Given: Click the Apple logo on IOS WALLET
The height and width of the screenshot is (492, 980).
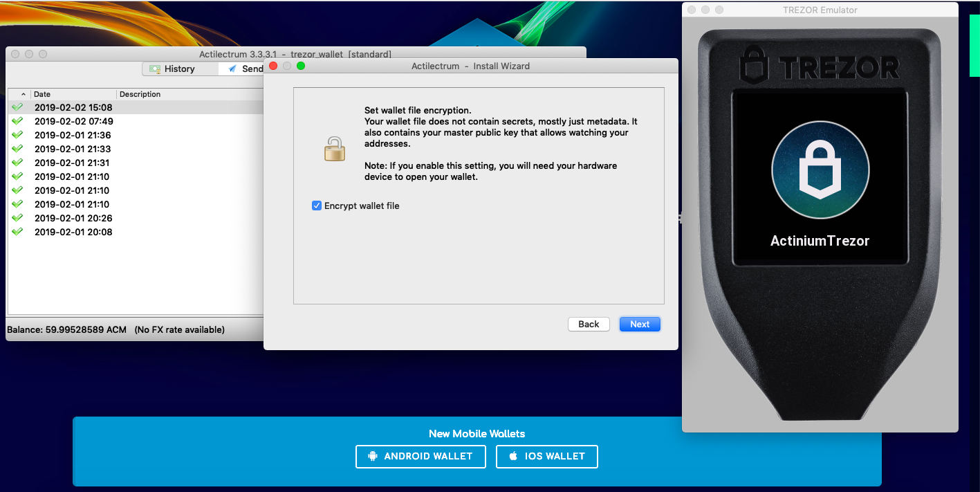Looking at the screenshot, I should pyautogui.click(x=513, y=457).
